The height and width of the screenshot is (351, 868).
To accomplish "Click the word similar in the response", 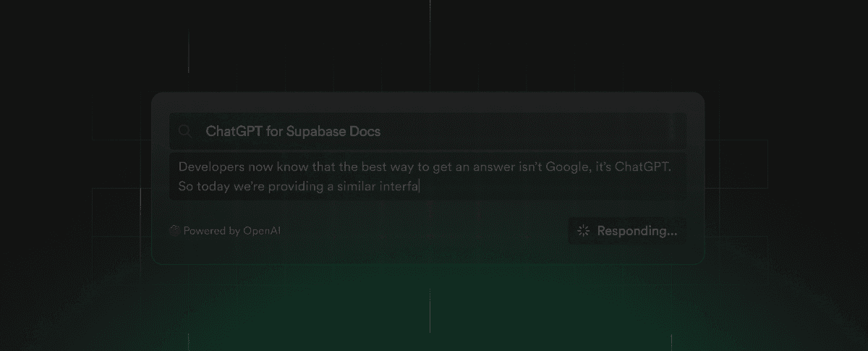I will pyautogui.click(x=347, y=187).
